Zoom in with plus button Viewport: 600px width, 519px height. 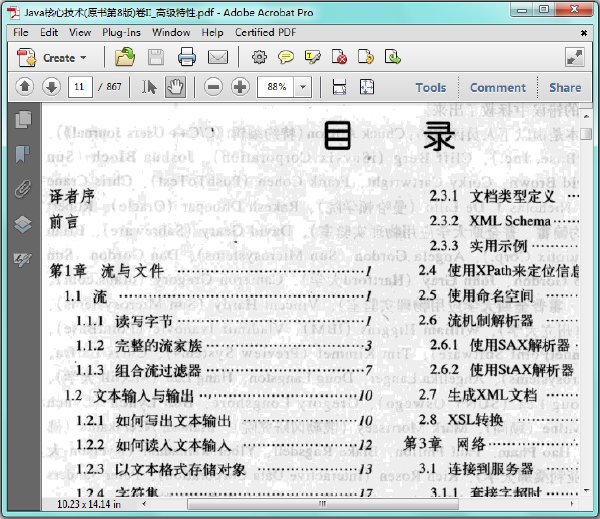tap(240, 87)
